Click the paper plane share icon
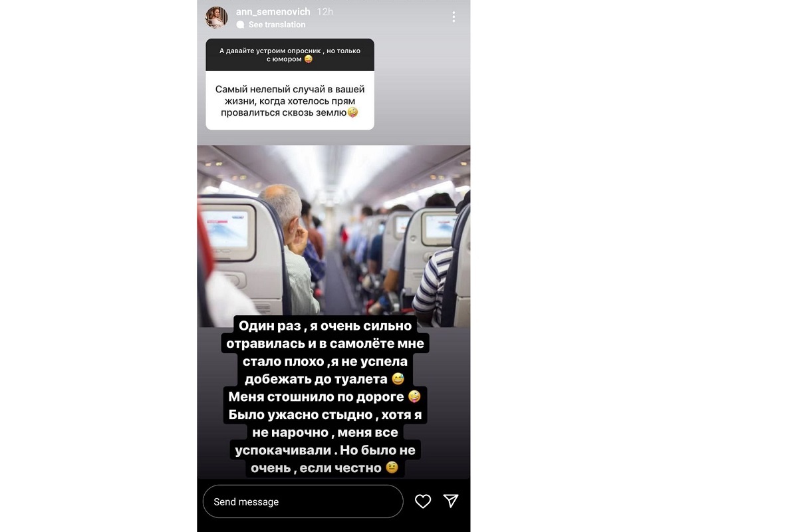This screenshot has height=532, width=798. coord(451,501)
